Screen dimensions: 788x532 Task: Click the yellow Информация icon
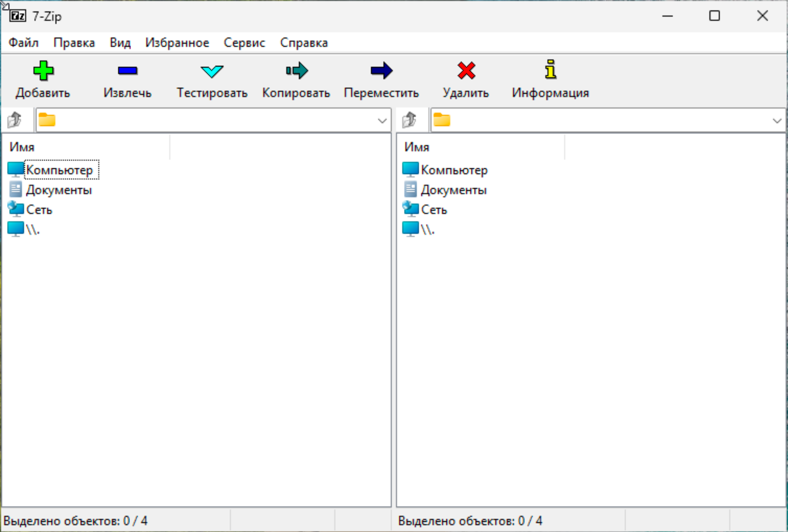(x=550, y=69)
